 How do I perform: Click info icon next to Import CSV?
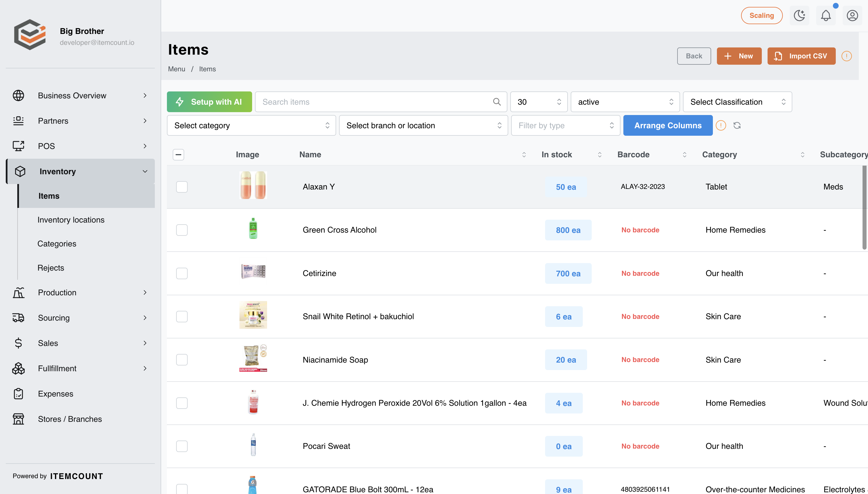pos(846,56)
